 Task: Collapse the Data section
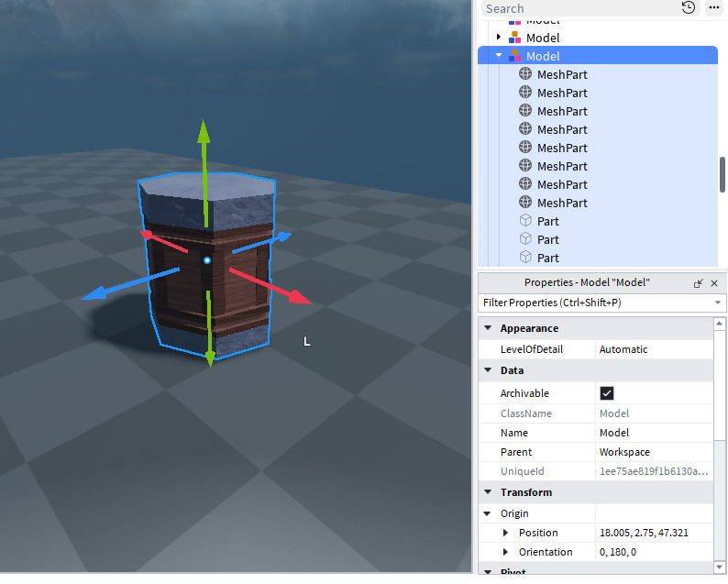pyautogui.click(x=488, y=370)
